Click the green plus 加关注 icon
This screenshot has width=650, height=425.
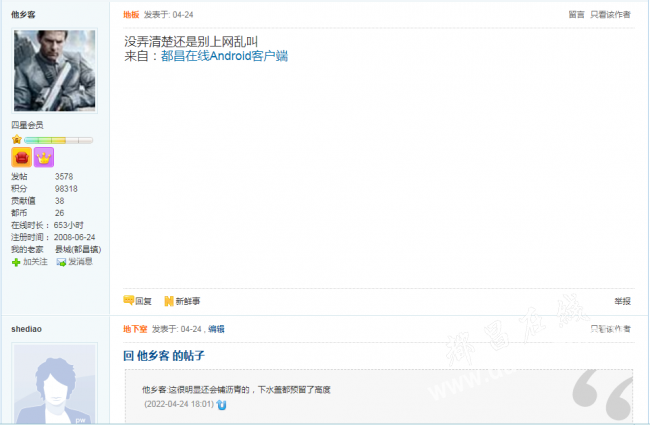pos(16,262)
